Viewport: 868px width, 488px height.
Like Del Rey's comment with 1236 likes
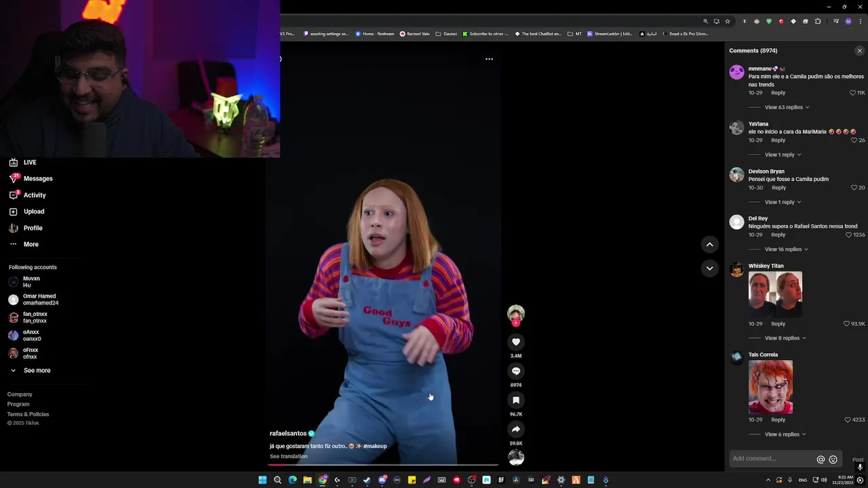(x=848, y=235)
